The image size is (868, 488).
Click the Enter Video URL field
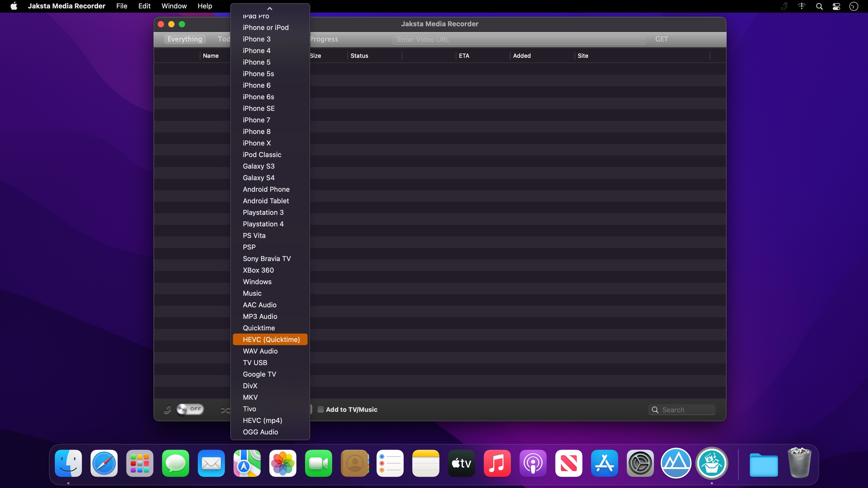pyautogui.click(x=519, y=39)
